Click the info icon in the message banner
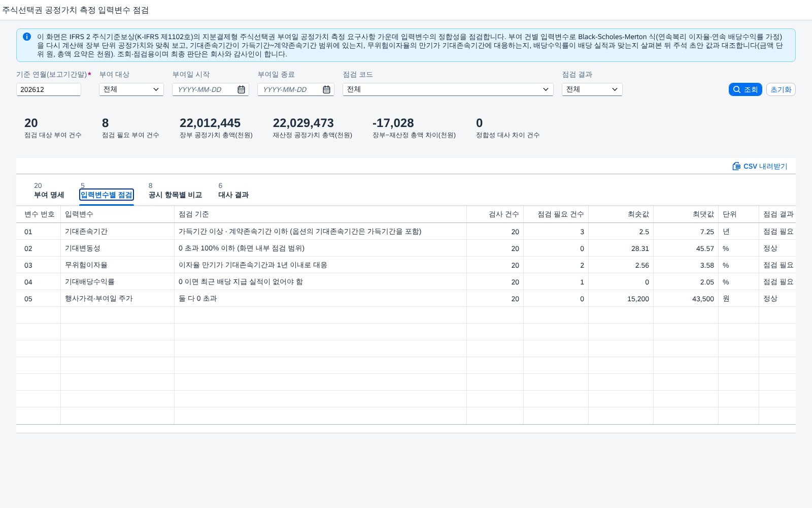Viewport: 812px width, 508px height. click(27, 37)
